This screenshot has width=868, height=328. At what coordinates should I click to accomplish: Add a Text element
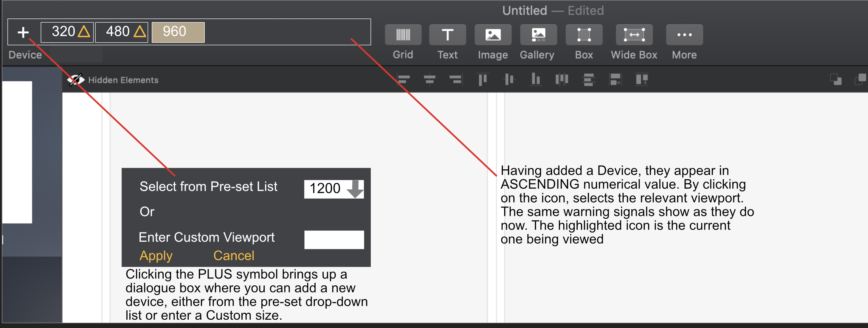click(x=447, y=35)
